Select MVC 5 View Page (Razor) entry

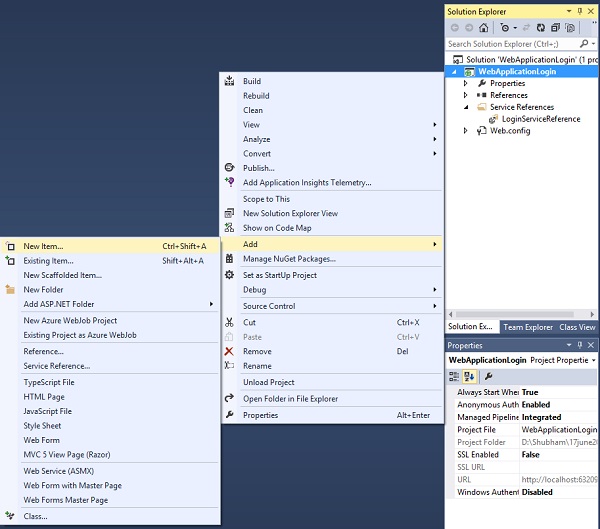click(x=67, y=454)
